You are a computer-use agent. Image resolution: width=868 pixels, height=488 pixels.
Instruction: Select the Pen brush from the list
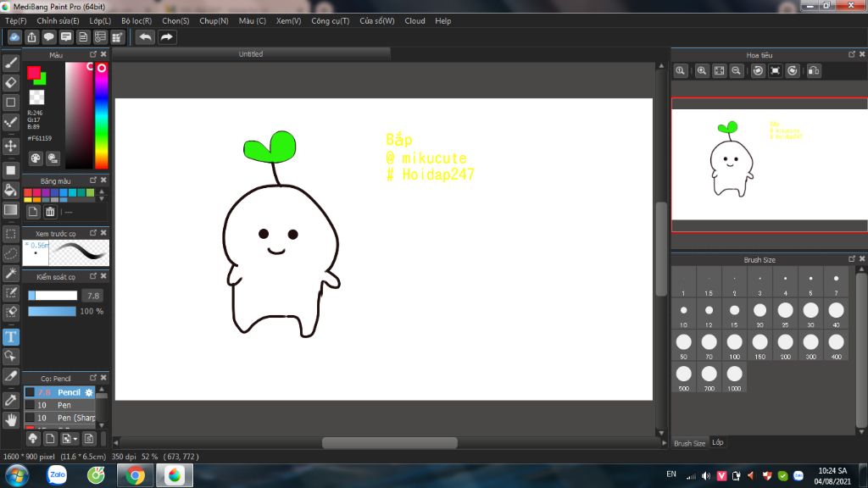click(x=64, y=405)
